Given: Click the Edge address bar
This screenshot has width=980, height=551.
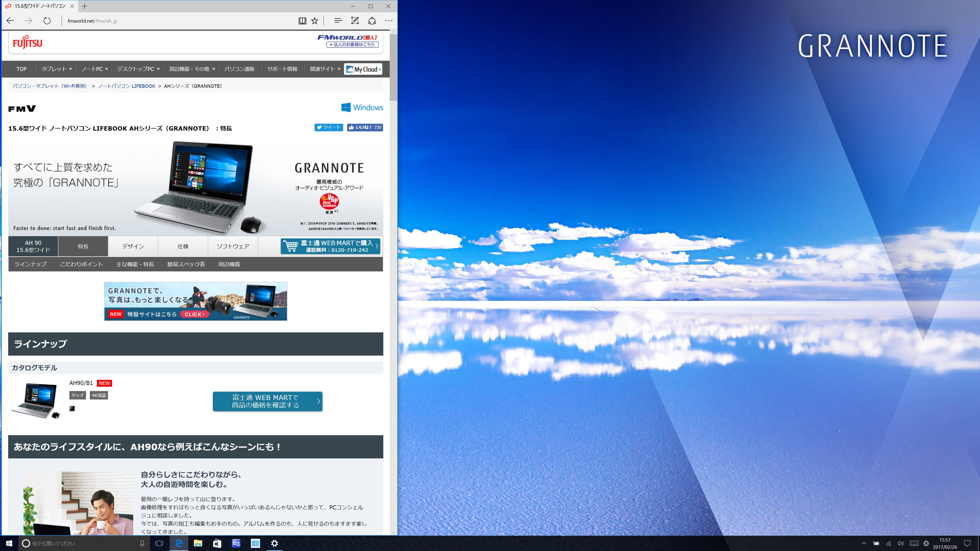Looking at the screenshot, I should (171, 21).
